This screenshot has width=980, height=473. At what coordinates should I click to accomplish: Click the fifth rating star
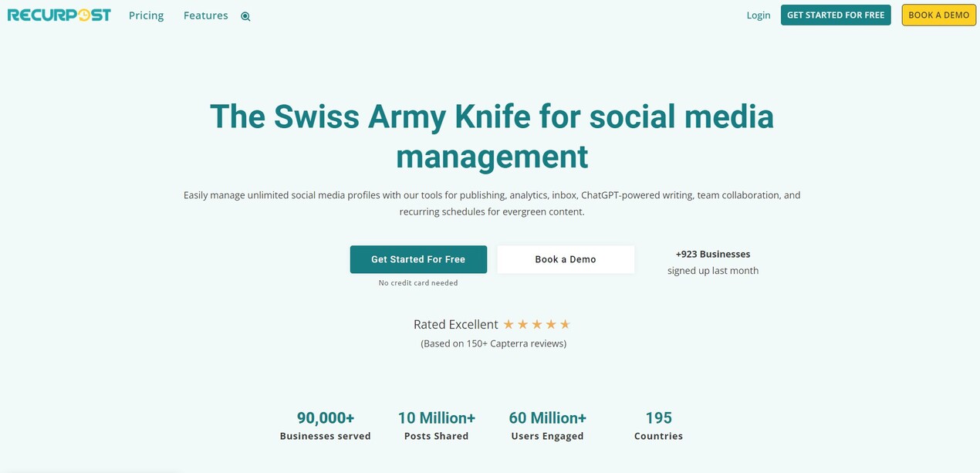coord(565,324)
